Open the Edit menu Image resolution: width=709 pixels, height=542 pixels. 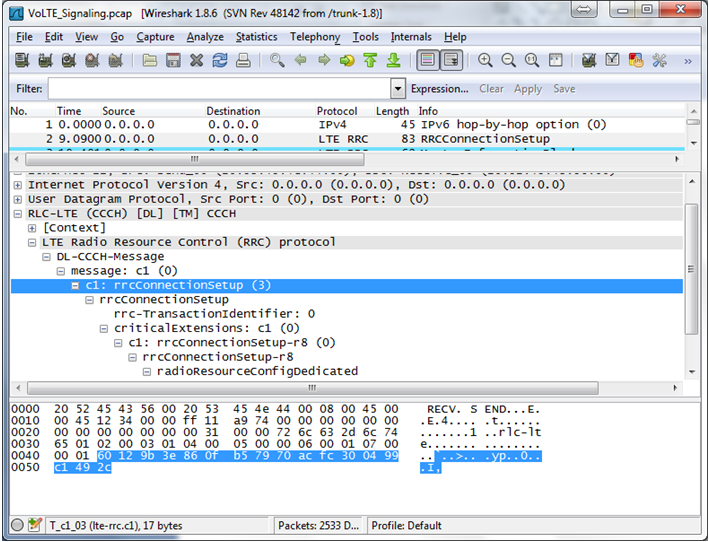click(x=54, y=37)
